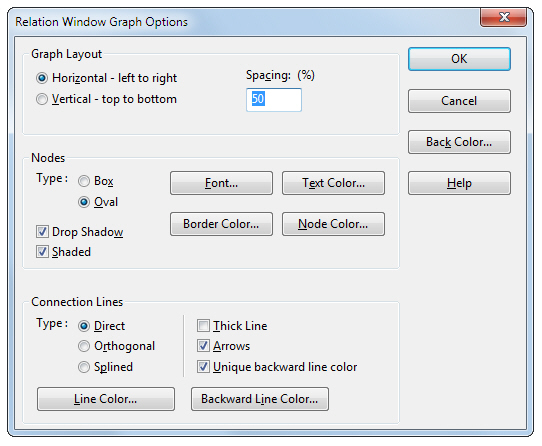Open the node Font dialog
The width and height of the screenshot is (542, 446).
(221, 183)
